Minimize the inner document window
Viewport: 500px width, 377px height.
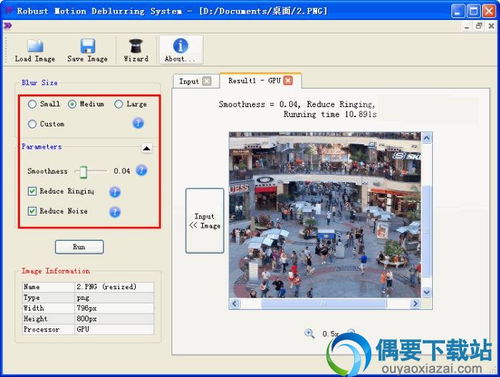pos(467,26)
